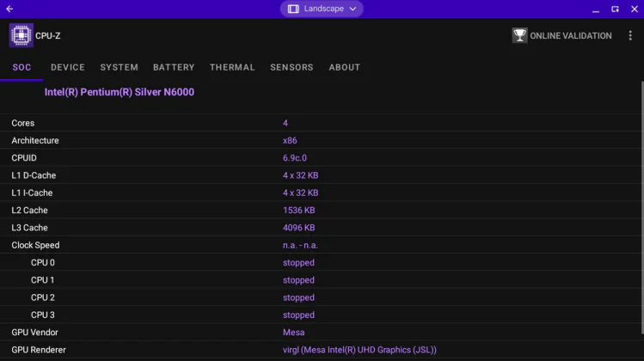Open the Landscape orientation dropdown

322,9
